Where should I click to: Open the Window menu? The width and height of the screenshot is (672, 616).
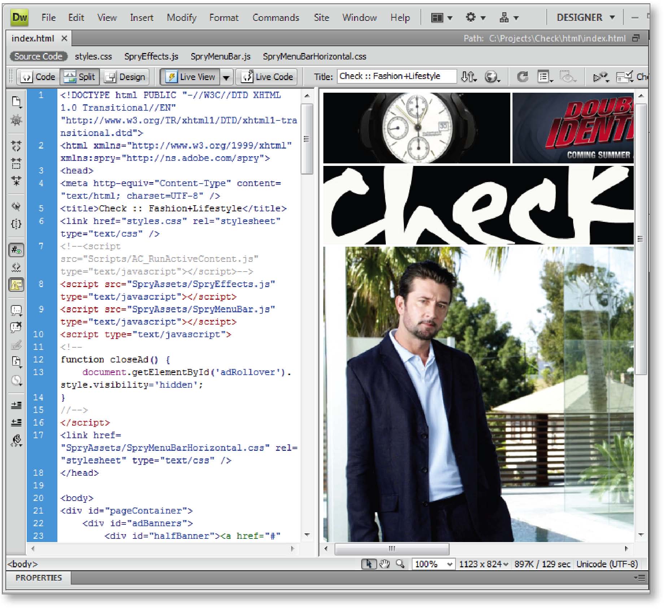359,17
